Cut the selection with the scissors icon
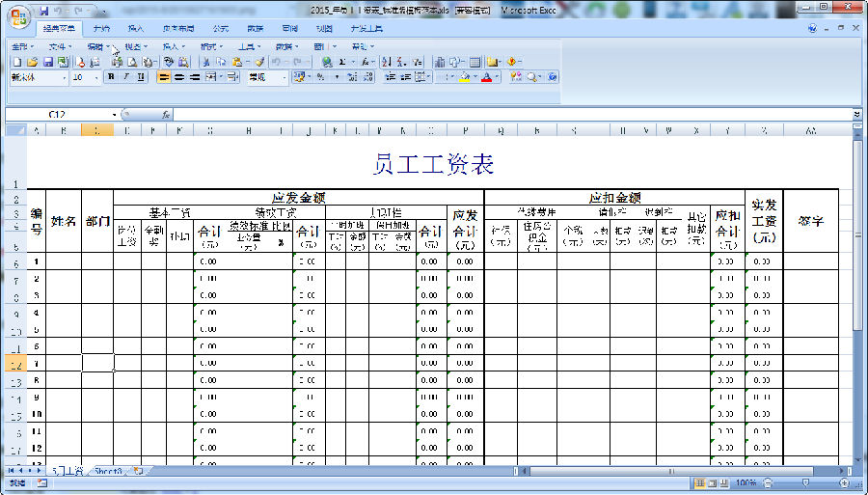This screenshot has height=495, width=868. pos(206,62)
